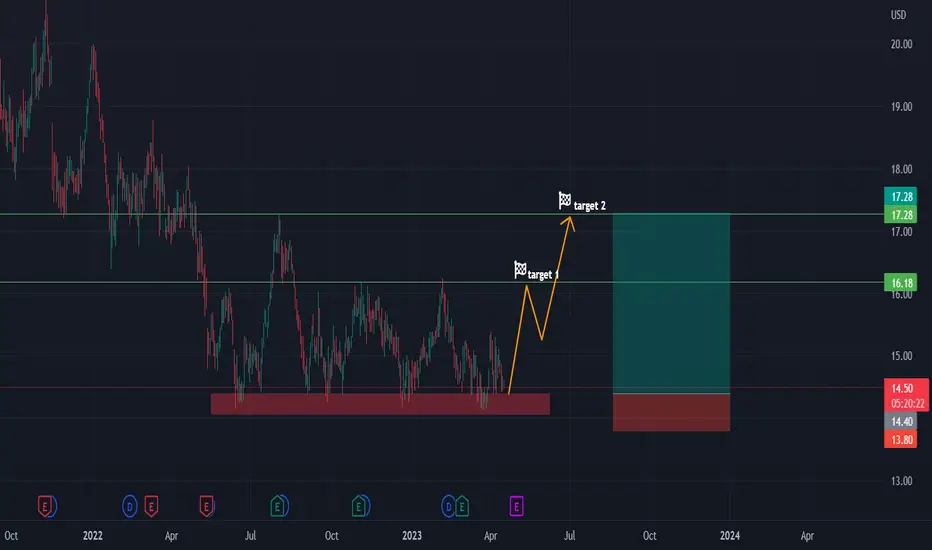The width and height of the screenshot is (932, 550).
Task: Click the USD currency label
Action: 898,15
